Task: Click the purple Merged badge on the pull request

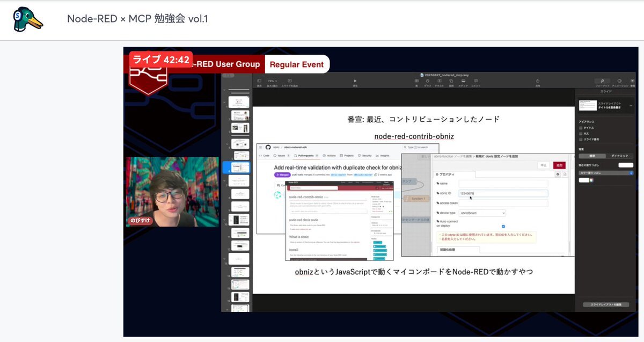Action: coord(283,175)
